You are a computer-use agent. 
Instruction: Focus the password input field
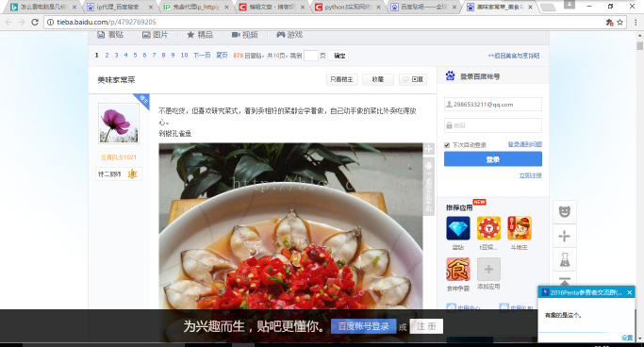coord(493,125)
